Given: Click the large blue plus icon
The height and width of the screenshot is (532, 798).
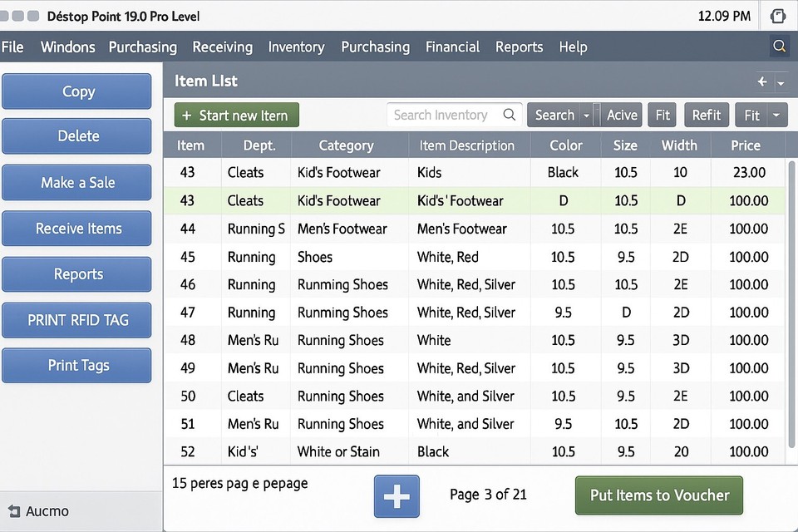Looking at the screenshot, I should (397, 496).
